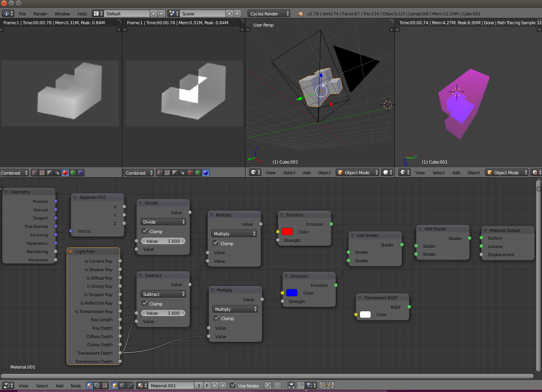Viewport: 542px width, 392px height.
Task: Click Material.001 name field in node header
Action: pyautogui.click(x=172, y=385)
